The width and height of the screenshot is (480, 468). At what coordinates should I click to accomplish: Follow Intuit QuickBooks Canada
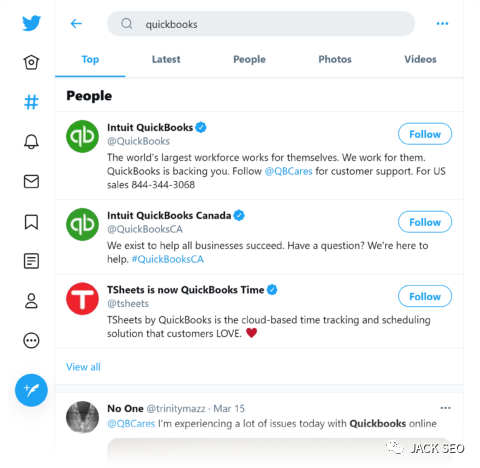[425, 222]
